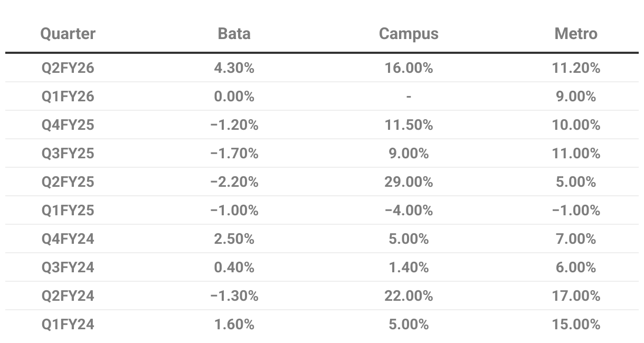The image size is (644, 343).
Task: Click Campus 1.40% cell in Q3FY24
Action: click(x=409, y=267)
